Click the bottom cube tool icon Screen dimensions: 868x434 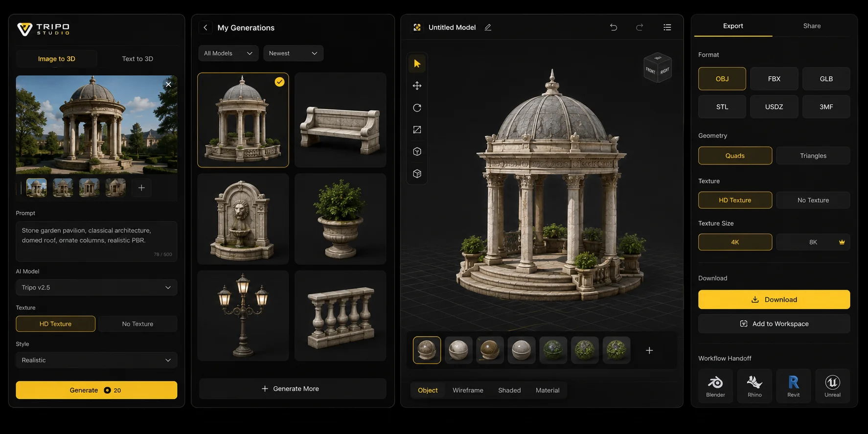coord(417,174)
